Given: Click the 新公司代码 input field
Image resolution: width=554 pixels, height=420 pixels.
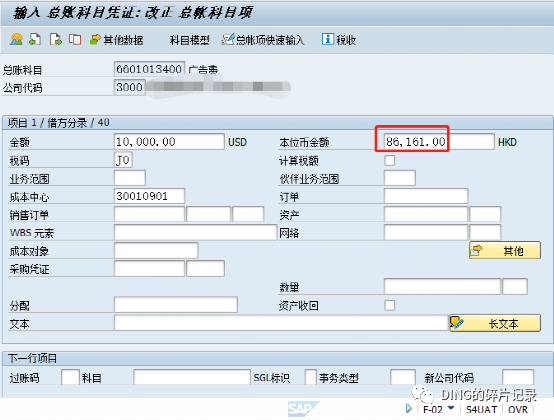Looking at the screenshot, I should [x=518, y=377].
